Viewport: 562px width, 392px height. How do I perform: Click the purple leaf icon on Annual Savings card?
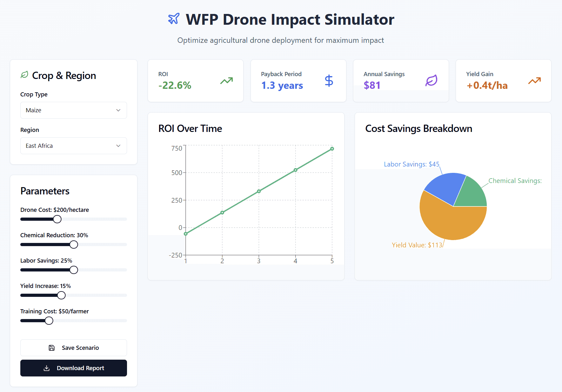point(432,81)
